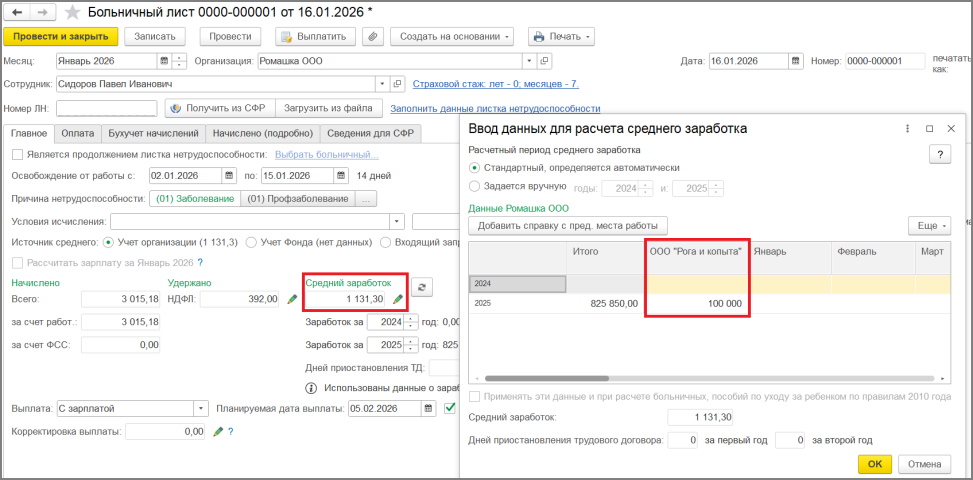Screen dimensions: 973x480
Task: Click 'Заполнить данные листка нетрудоспособности' link
Action: [494, 108]
